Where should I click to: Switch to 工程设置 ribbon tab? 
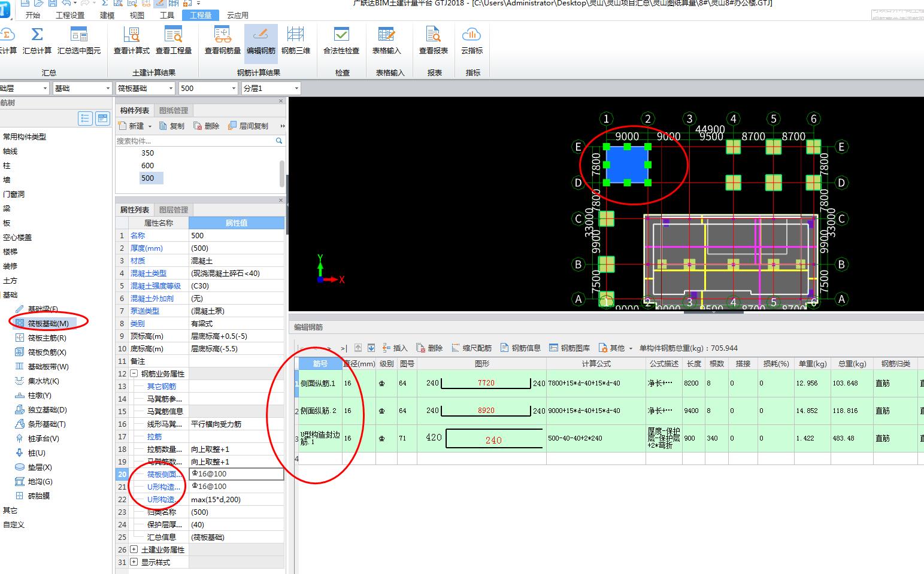click(70, 16)
